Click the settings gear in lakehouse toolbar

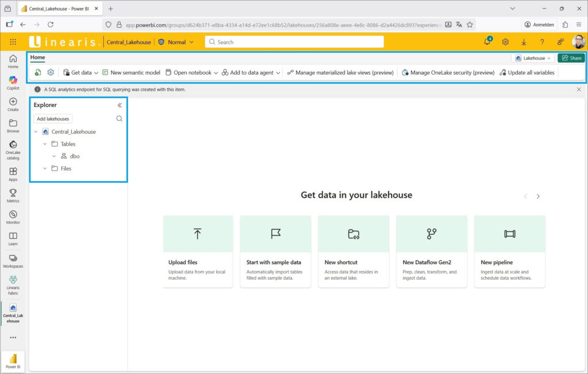point(51,72)
